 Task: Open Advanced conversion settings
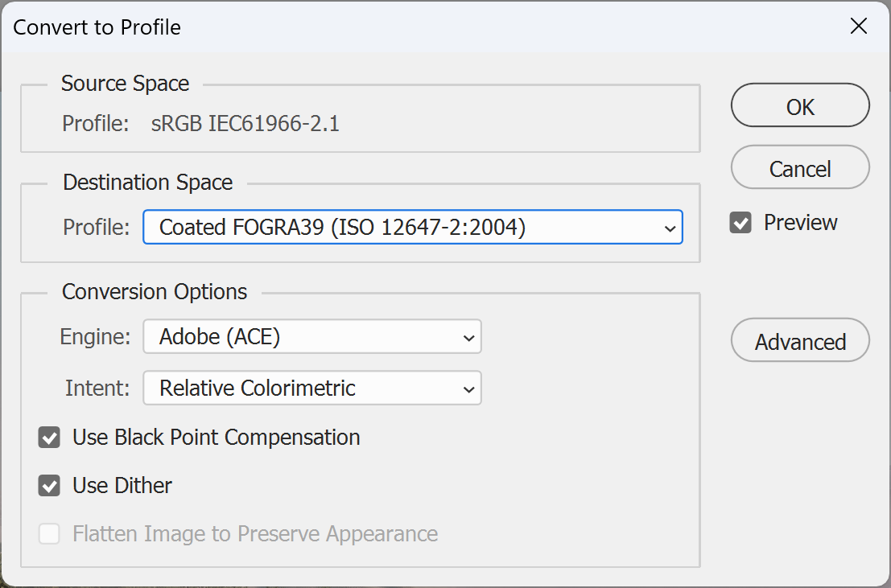[800, 339]
